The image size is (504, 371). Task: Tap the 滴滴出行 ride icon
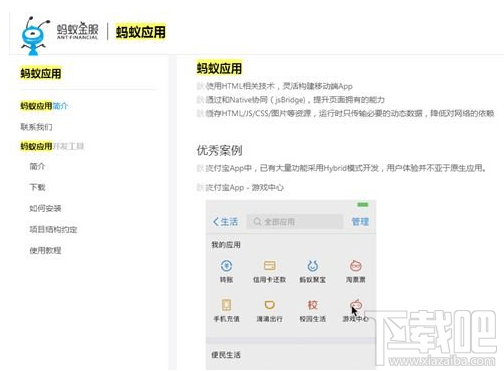269,305
